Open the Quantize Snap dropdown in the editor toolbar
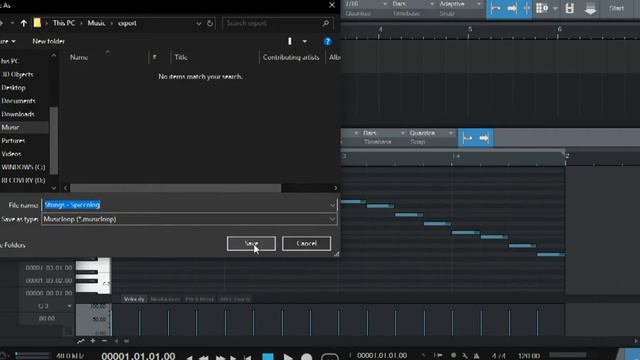This screenshot has height=360, width=640. click(431, 133)
